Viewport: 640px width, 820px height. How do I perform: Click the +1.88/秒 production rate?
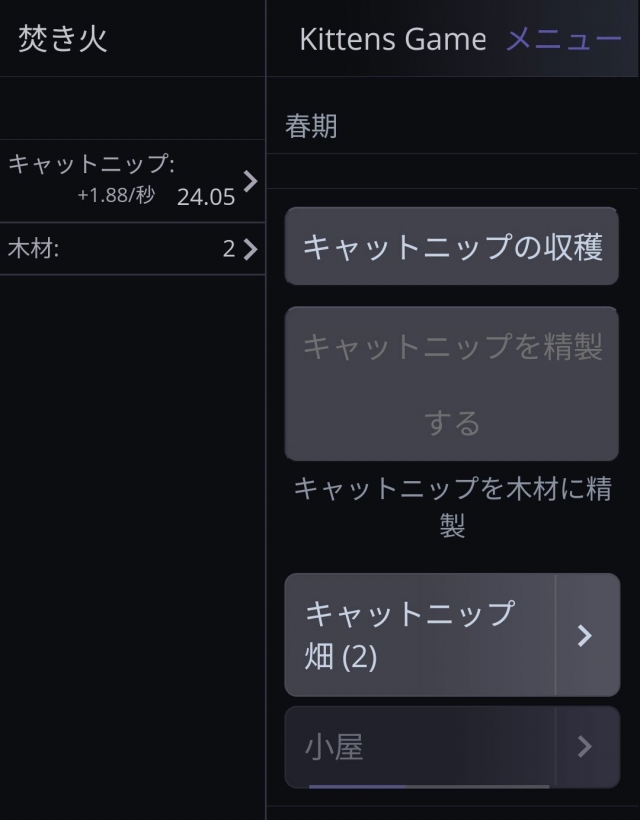116,195
